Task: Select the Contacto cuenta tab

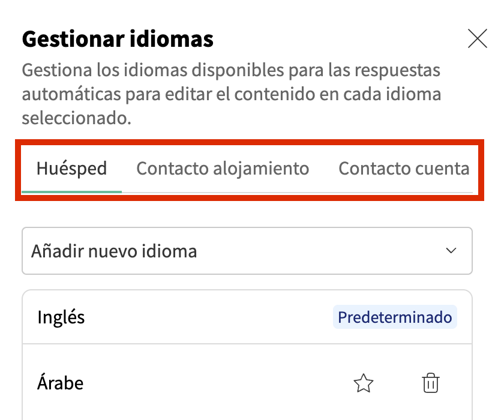Action: tap(404, 169)
